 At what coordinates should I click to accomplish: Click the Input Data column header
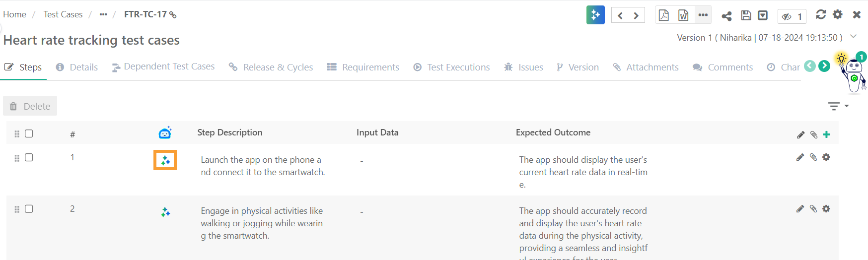click(377, 132)
